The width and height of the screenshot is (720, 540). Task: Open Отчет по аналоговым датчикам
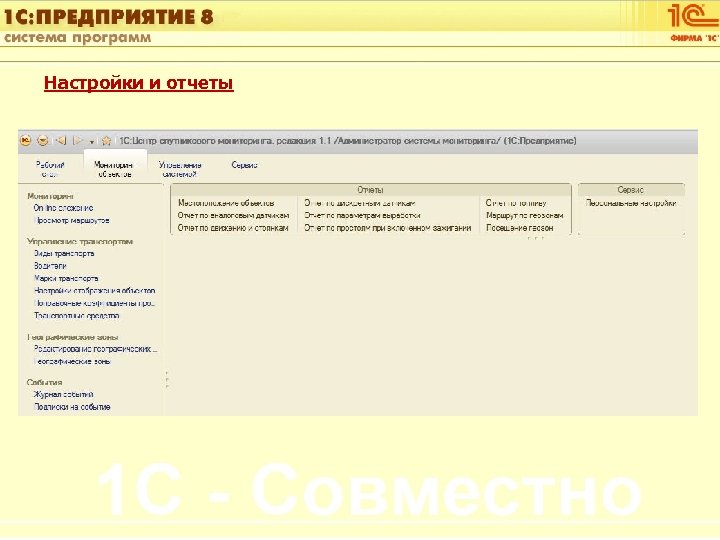[x=233, y=215]
